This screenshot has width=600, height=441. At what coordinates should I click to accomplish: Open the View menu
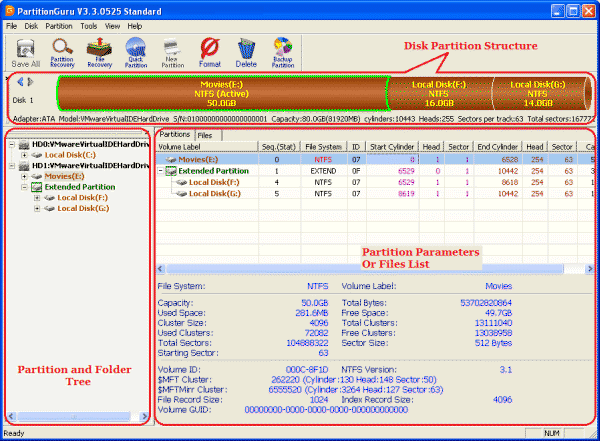point(112,26)
